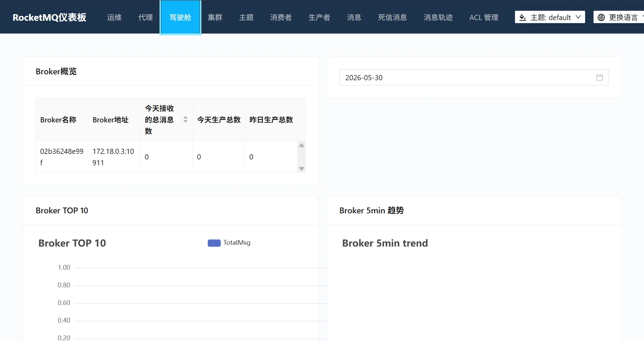Click the 昨日生产总数 column header
The width and height of the screenshot is (644, 342).
tap(271, 120)
